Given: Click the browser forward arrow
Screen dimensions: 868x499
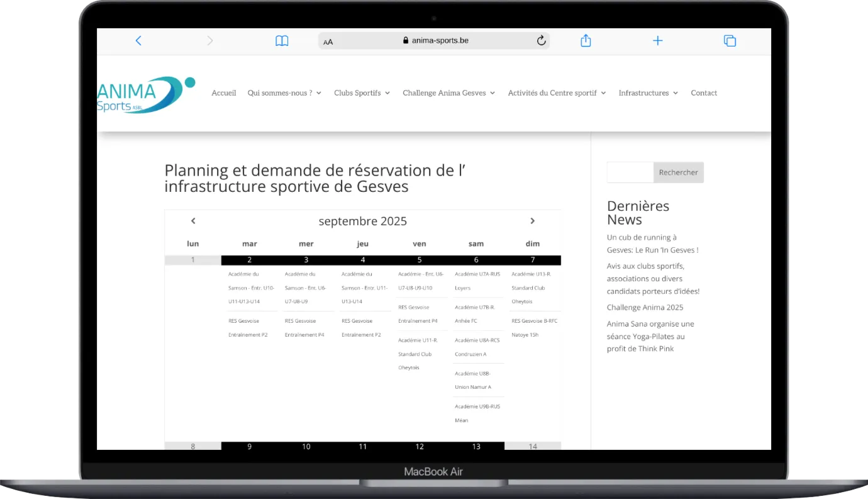Looking at the screenshot, I should [210, 41].
